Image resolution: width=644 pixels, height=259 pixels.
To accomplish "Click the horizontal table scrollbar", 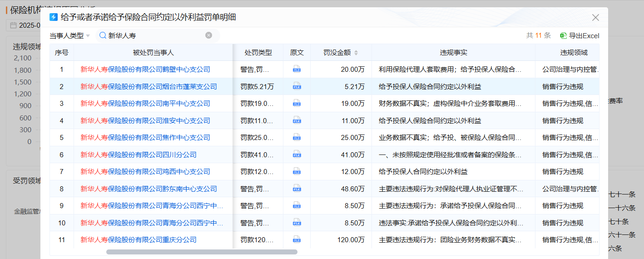I will 202,252.
